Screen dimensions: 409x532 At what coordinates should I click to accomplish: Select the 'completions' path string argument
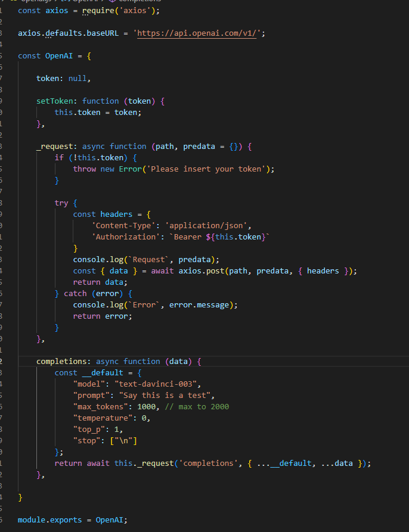tap(208, 463)
